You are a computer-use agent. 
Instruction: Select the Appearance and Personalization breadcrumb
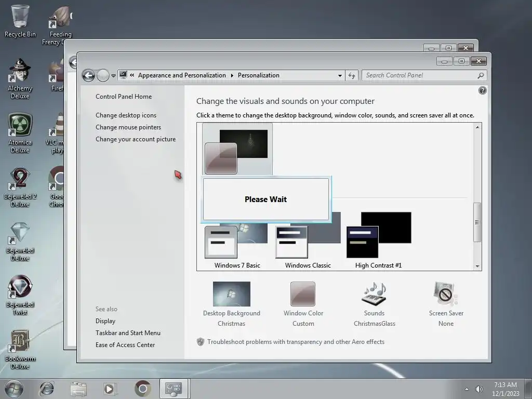point(182,75)
